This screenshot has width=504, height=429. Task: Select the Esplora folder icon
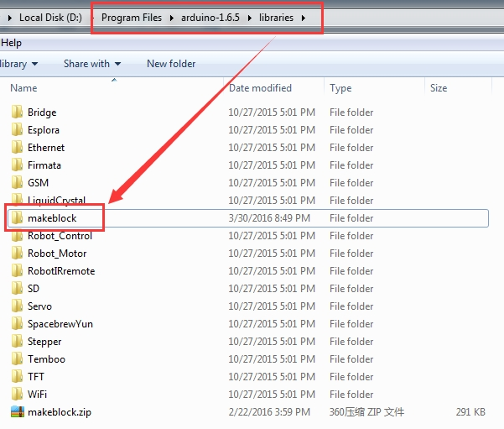tap(17, 129)
